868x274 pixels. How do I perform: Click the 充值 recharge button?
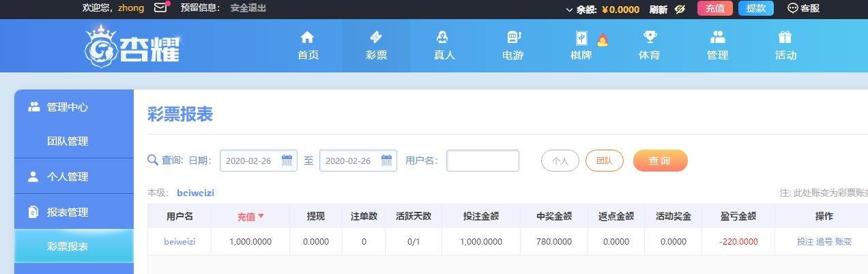point(714,8)
